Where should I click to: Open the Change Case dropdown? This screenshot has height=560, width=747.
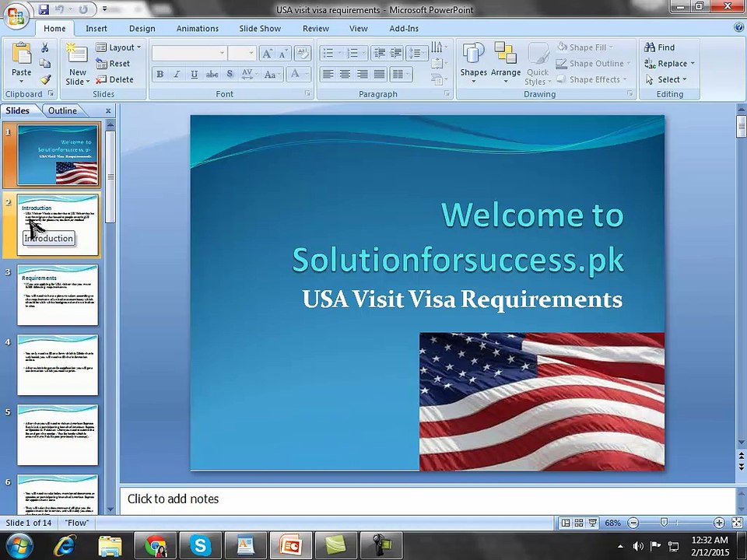272,74
